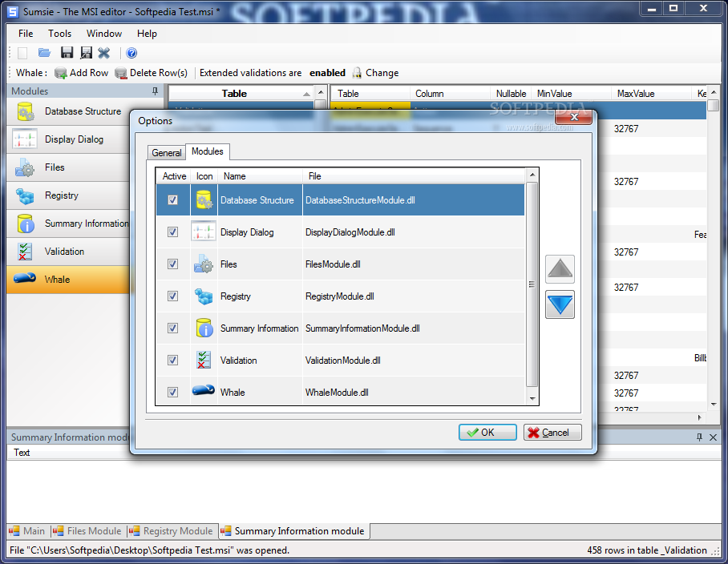This screenshot has height=564, width=728.
Task: Open the Help menu
Action: (147, 34)
